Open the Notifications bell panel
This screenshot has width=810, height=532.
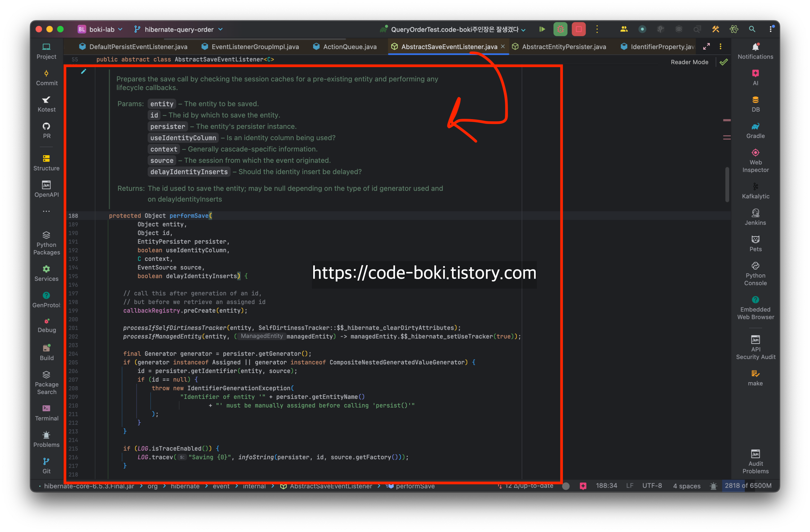click(x=755, y=51)
